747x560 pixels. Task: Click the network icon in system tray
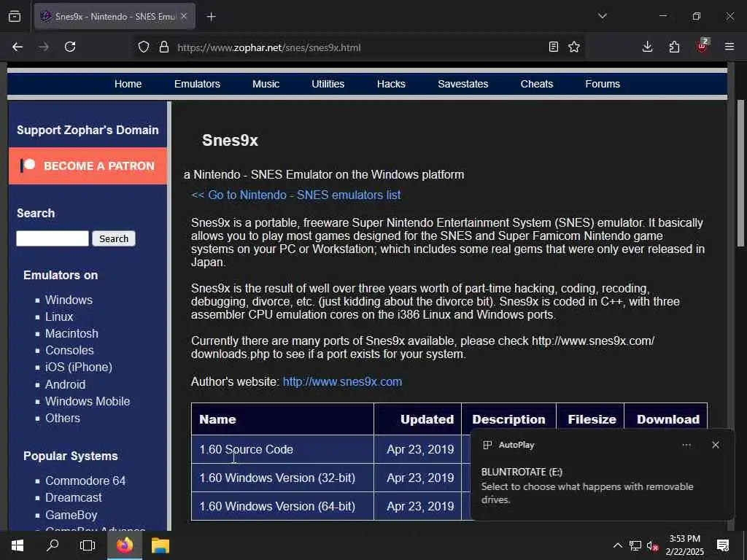pyautogui.click(x=635, y=545)
